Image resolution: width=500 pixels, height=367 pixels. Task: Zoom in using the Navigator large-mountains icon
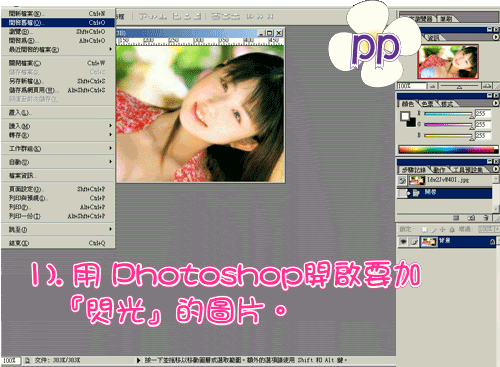coord(487,86)
